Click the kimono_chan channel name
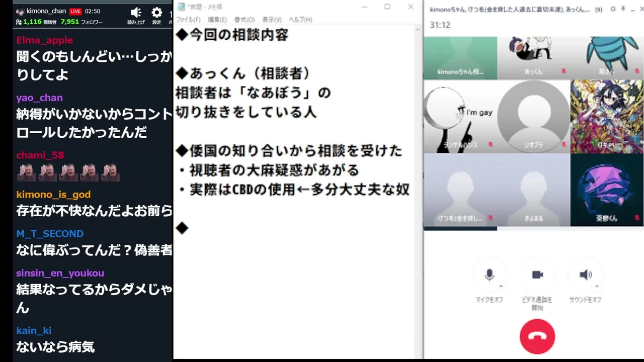This screenshot has height=362, width=644. [x=46, y=11]
